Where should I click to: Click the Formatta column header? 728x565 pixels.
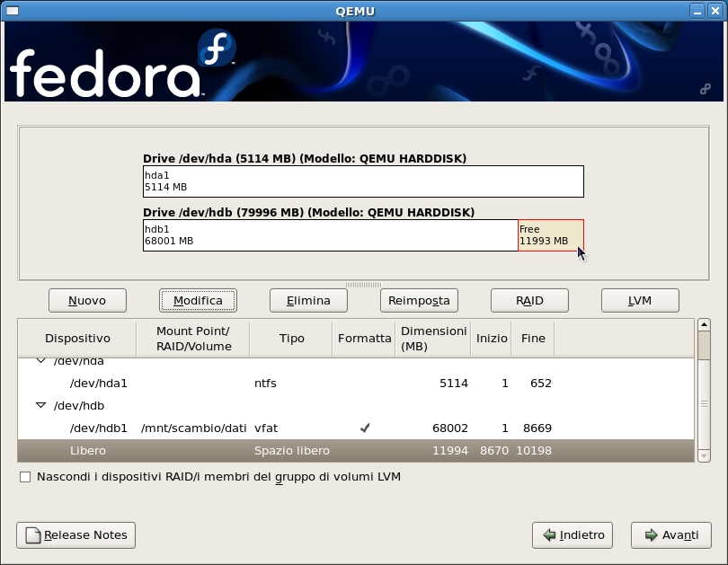pos(365,338)
